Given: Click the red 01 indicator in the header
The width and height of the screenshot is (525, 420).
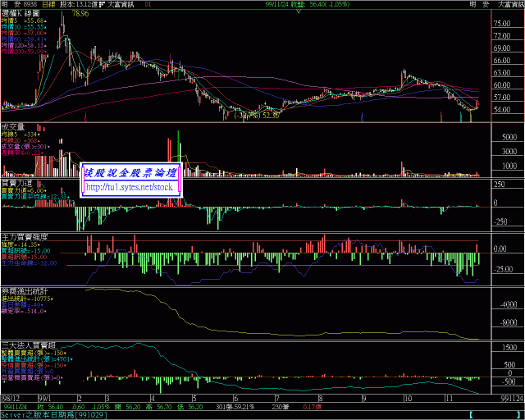Looking at the screenshot, I should (x=148, y=4).
